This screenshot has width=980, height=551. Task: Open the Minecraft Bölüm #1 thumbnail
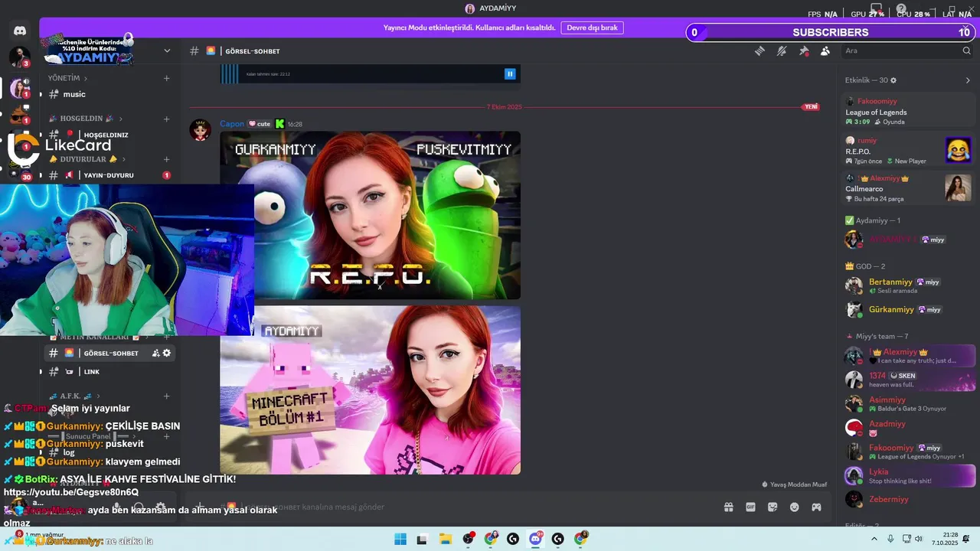pyautogui.click(x=370, y=390)
